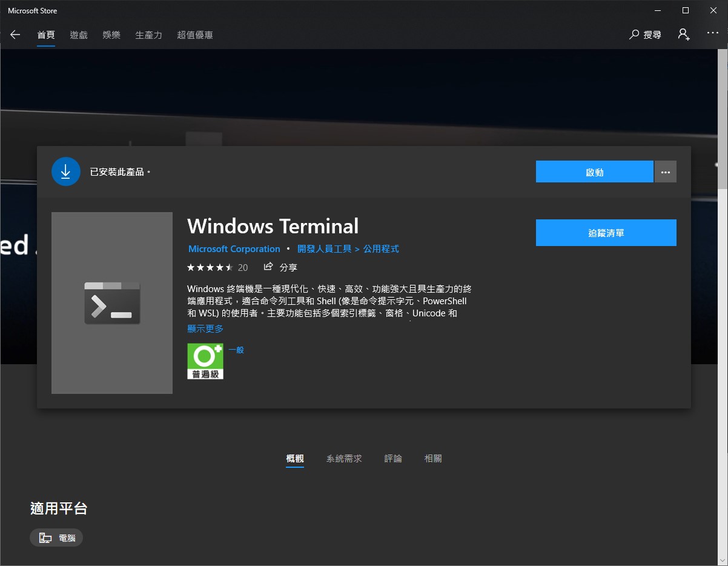Click the Windows Terminal app icon
Image resolution: width=728 pixels, height=566 pixels.
(112, 303)
